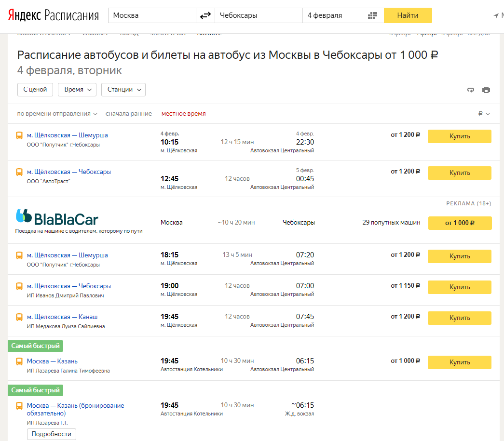Open м. Щёлковская — Чебоксары 19:00 link
504x441 pixels.
pyautogui.click(x=69, y=286)
